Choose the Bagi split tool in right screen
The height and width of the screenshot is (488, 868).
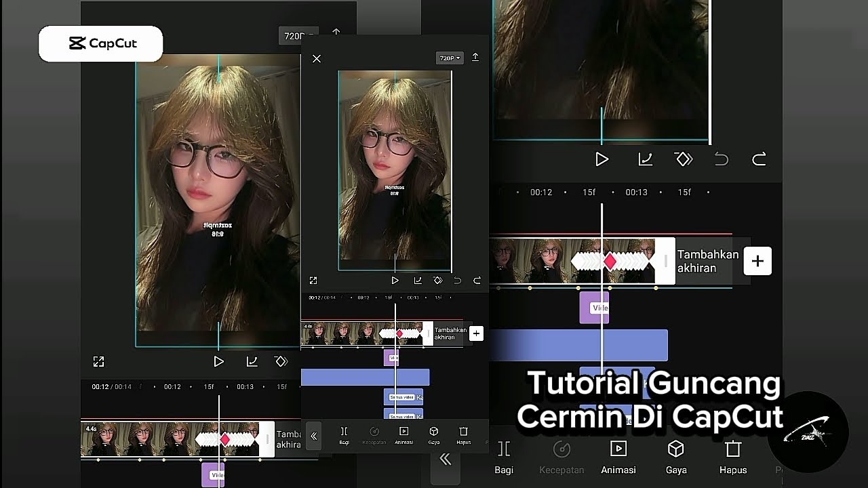coord(504,457)
